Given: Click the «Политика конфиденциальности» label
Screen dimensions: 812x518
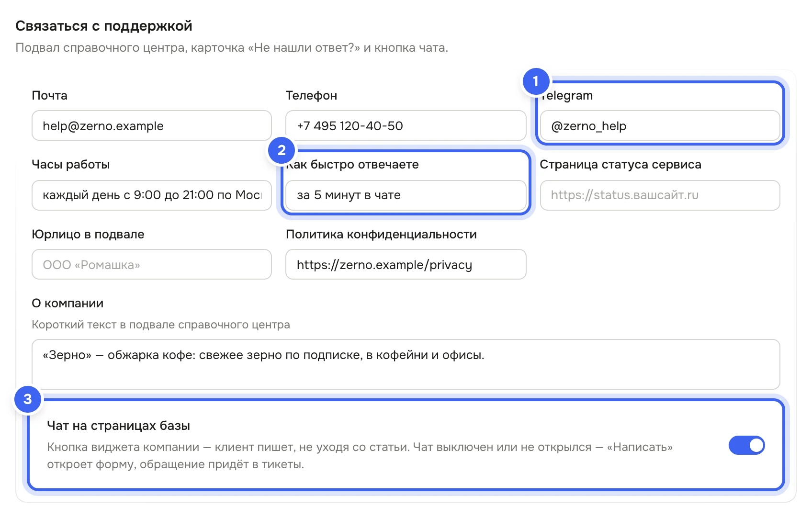Looking at the screenshot, I should coord(382,234).
